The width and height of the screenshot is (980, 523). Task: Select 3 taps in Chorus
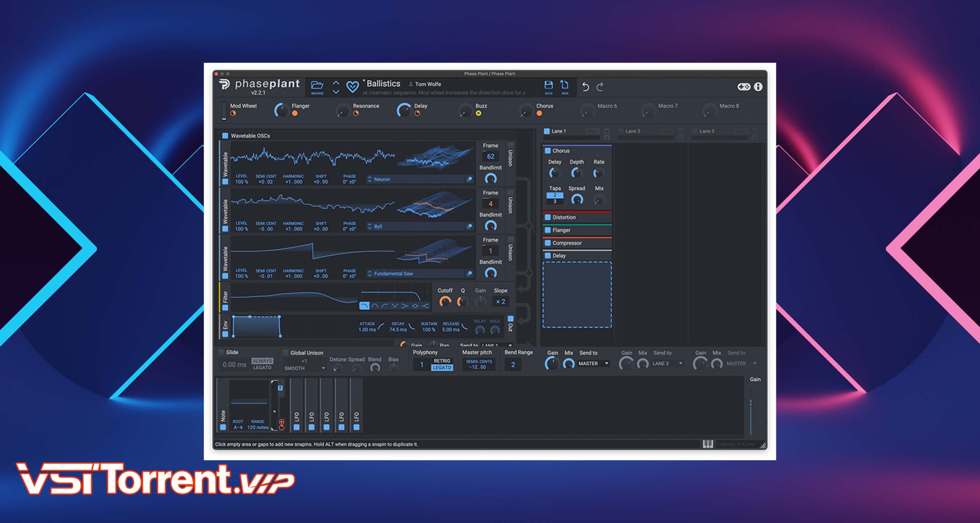(555, 202)
